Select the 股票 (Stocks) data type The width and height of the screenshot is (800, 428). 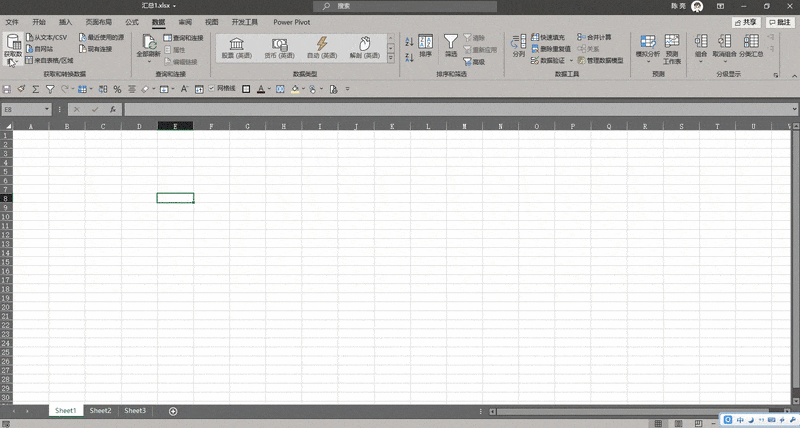click(237, 45)
